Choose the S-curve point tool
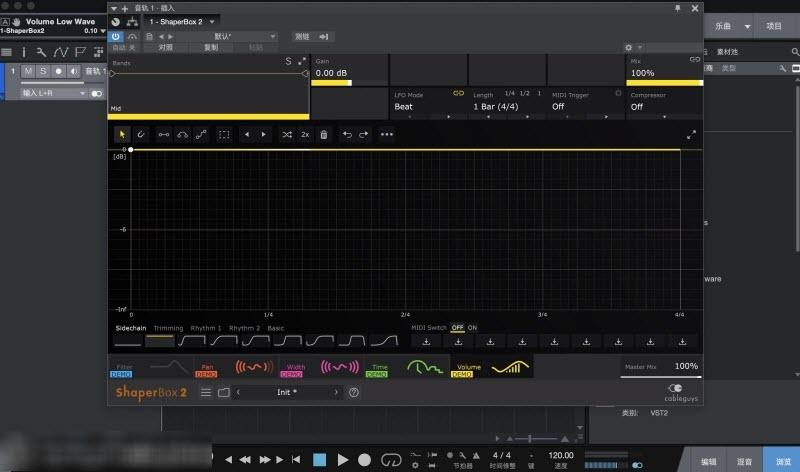The height and width of the screenshot is (472, 800). click(201, 135)
